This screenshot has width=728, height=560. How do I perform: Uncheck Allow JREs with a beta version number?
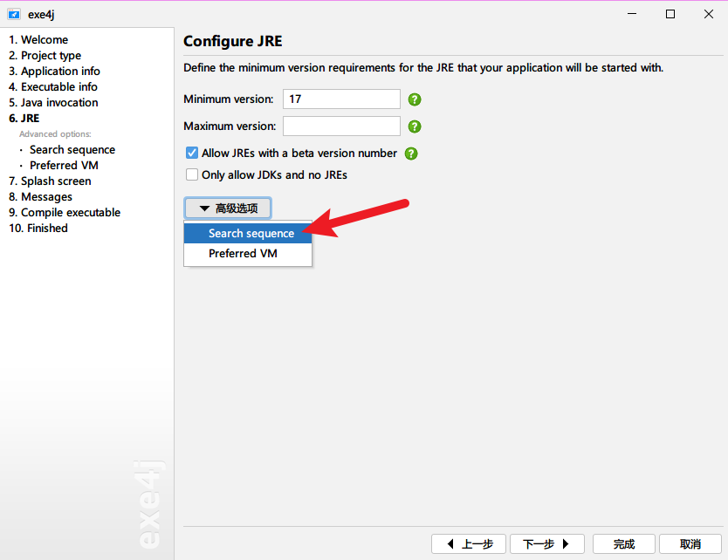click(x=192, y=153)
